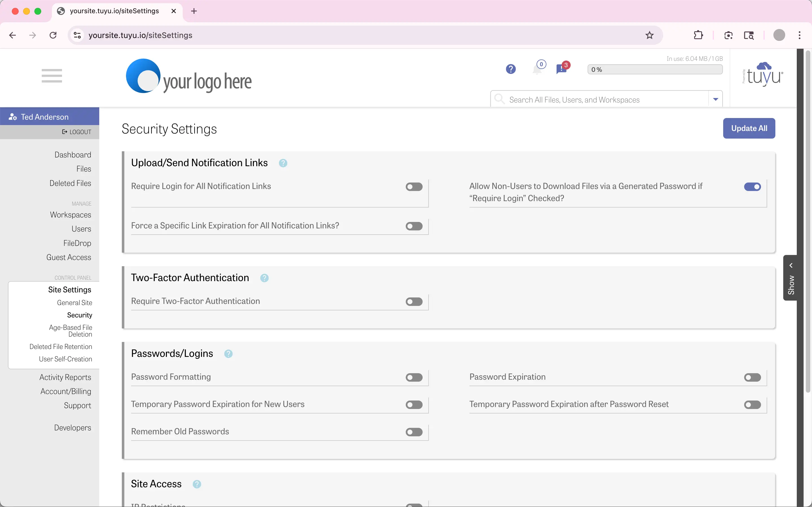Screen dimensions: 812x507
Task: Click the browser extensions puzzle icon
Action: [x=698, y=35]
